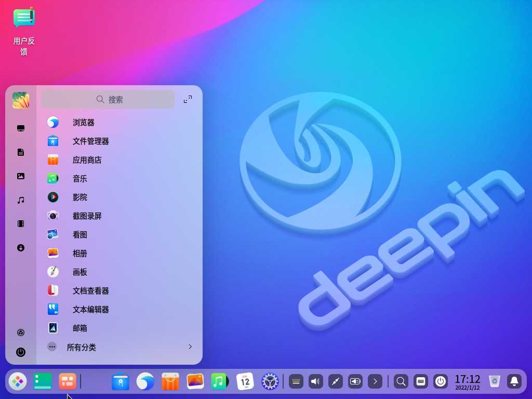This screenshot has width=532, height=399.
Task: Open 文本编辑器 text editor entry
Action: coord(119,309)
